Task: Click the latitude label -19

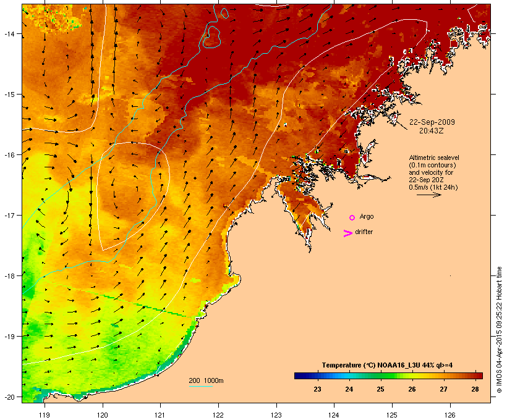Action: point(9,336)
